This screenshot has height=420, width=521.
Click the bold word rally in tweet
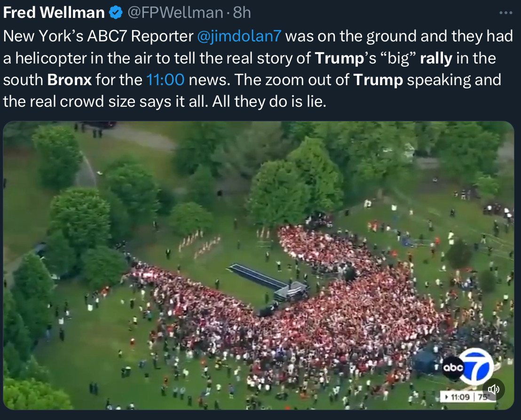click(x=436, y=58)
